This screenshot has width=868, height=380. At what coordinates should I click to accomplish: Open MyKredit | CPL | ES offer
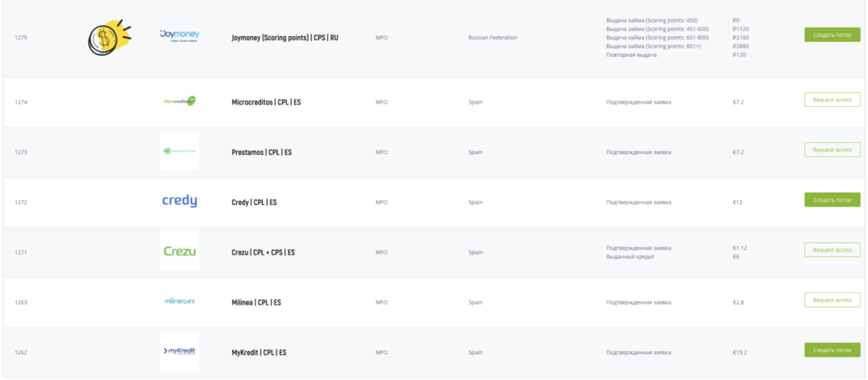tap(259, 353)
